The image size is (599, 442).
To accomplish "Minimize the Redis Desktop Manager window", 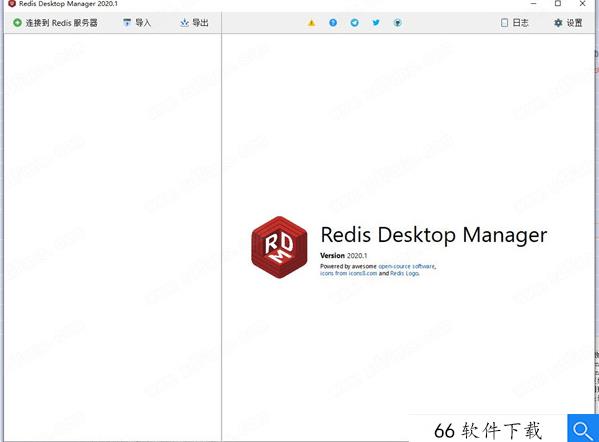I will point(534,3).
